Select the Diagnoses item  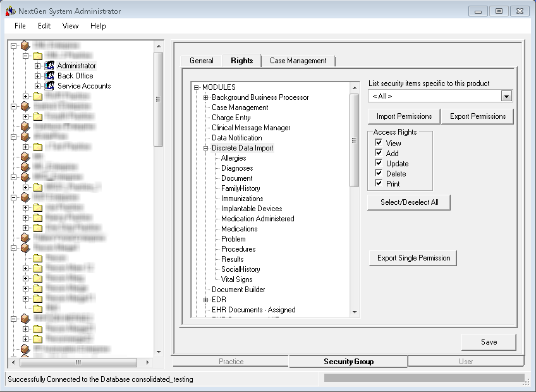point(237,168)
